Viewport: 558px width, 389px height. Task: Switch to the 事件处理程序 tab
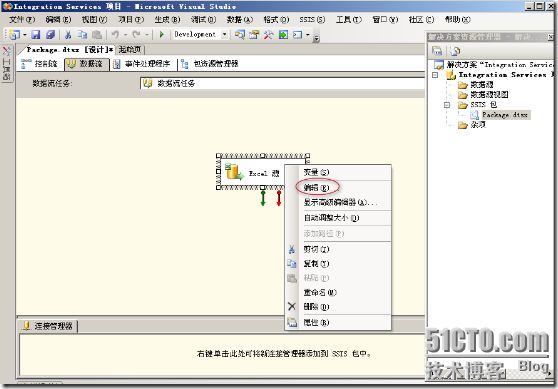pyautogui.click(x=142, y=64)
